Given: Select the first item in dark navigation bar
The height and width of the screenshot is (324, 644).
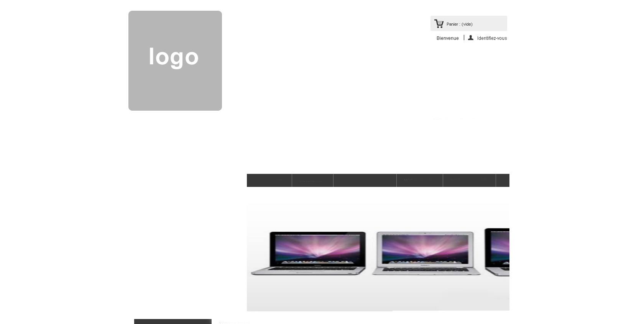Looking at the screenshot, I should [269, 180].
